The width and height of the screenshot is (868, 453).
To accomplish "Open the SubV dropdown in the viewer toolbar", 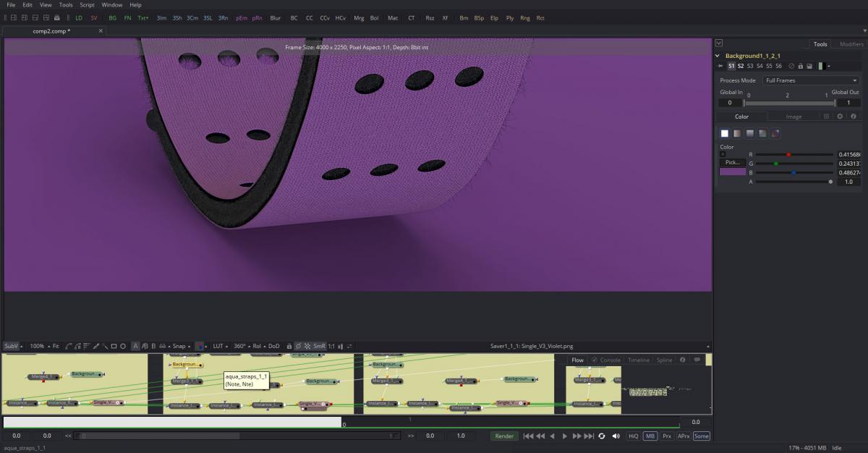I will pyautogui.click(x=13, y=347).
